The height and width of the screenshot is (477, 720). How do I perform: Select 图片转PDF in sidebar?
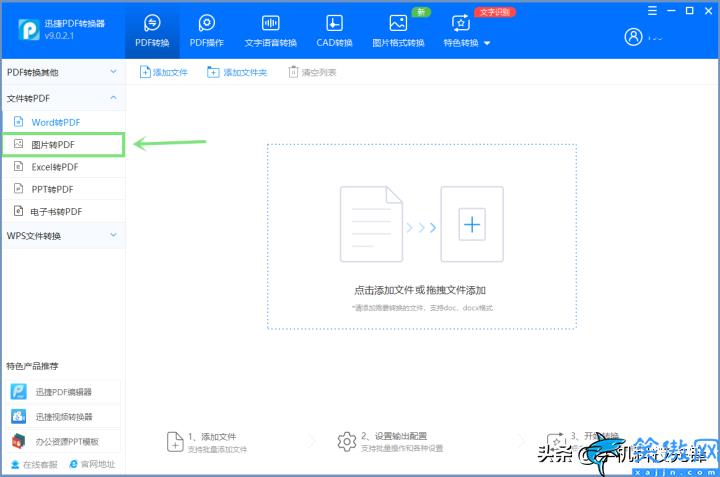tap(63, 145)
